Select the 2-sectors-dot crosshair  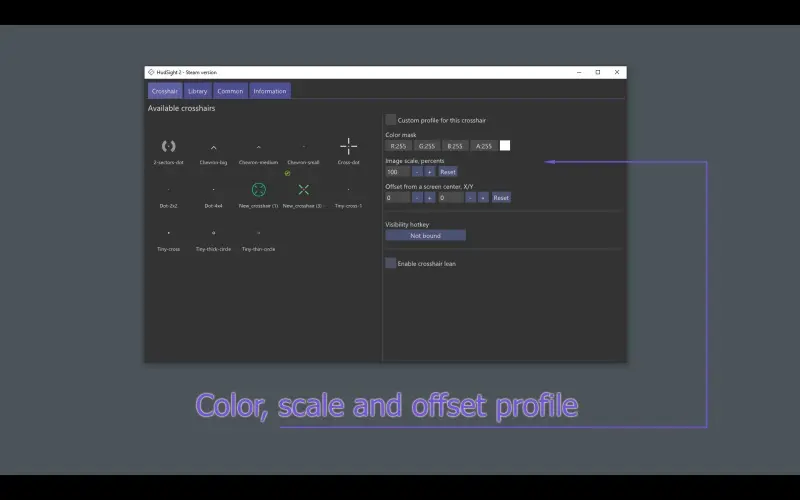point(168,147)
